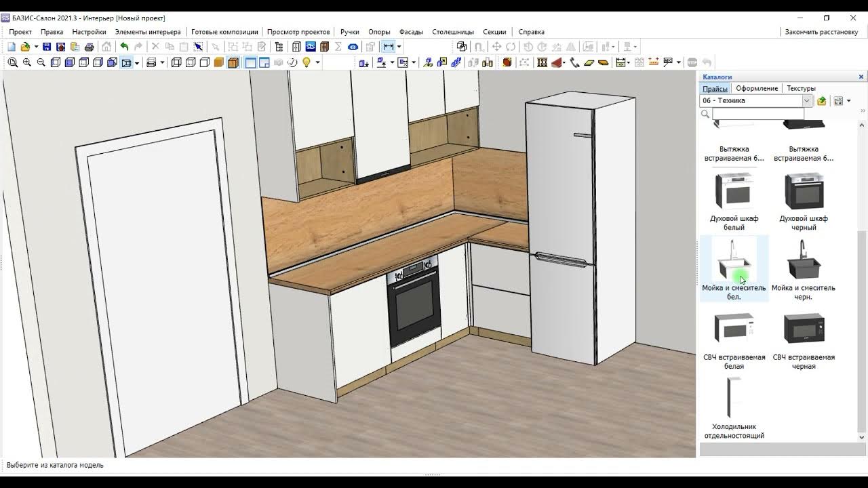Click the zoom all magnifier icon
The width and height of the screenshot is (868, 488).
12,62
